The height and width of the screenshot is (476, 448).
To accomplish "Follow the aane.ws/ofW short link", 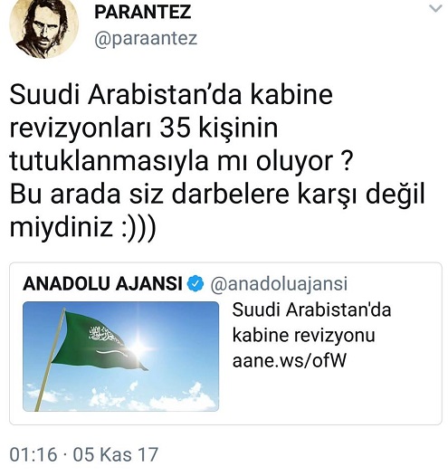I will [289, 360].
